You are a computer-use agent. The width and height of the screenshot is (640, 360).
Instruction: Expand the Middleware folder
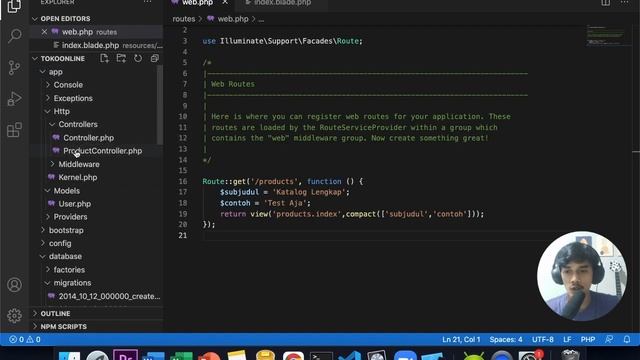pyautogui.click(x=52, y=164)
